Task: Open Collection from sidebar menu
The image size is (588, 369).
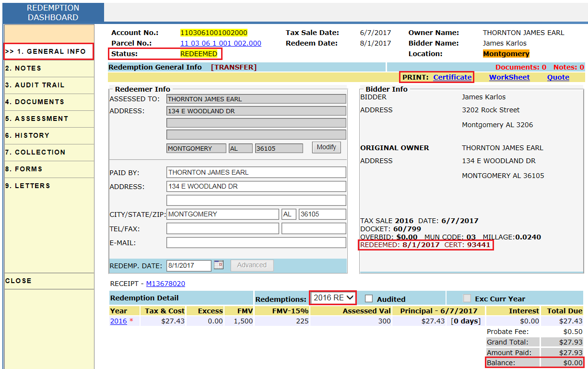Action: pyautogui.click(x=35, y=152)
